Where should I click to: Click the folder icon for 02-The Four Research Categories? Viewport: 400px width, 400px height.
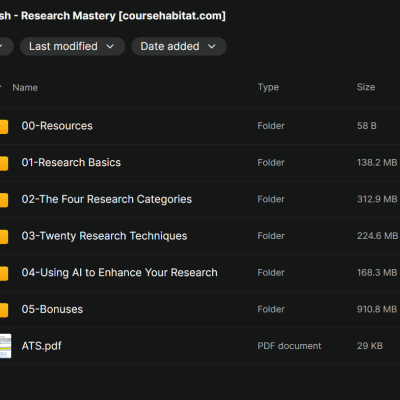(4, 200)
